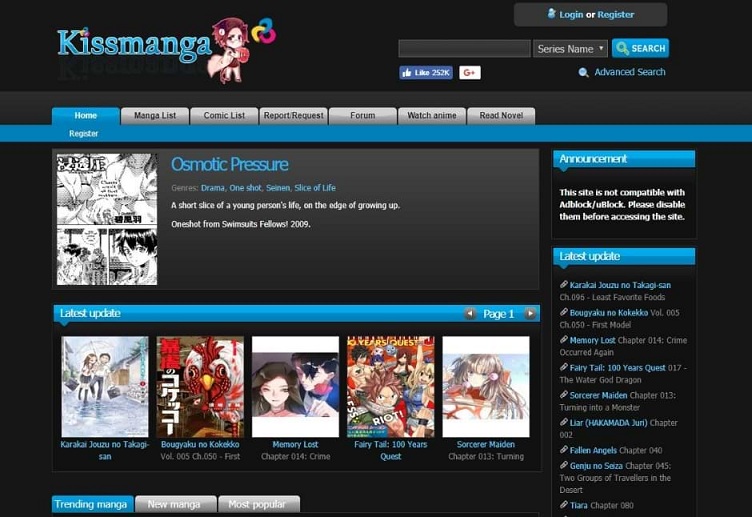Switch to Most popular tab
This screenshot has width=752, height=517.
(259, 505)
